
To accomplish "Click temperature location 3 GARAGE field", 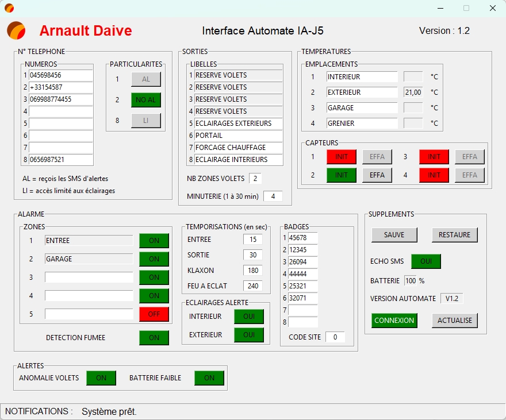I will (362, 107).
